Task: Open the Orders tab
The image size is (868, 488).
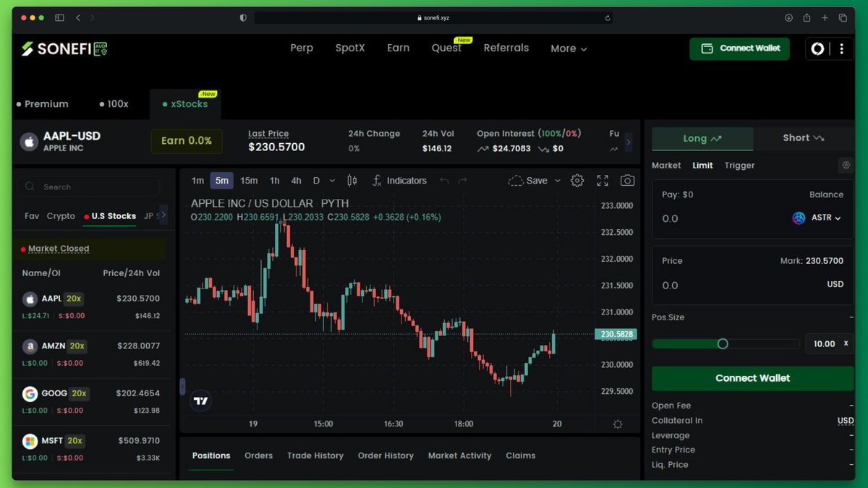Action: 258,455
